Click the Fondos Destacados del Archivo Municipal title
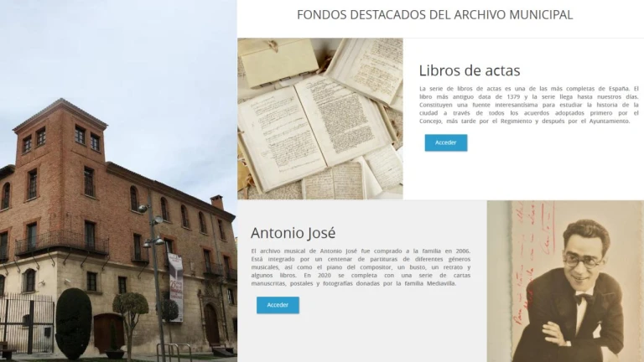644x362 pixels. pyautogui.click(x=434, y=15)
